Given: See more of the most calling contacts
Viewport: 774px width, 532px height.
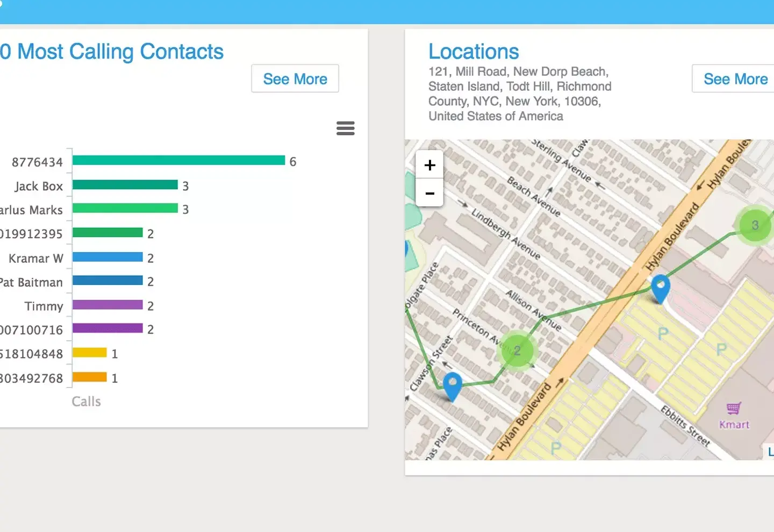Looking at the screenshot, I should tap(295, 79).
